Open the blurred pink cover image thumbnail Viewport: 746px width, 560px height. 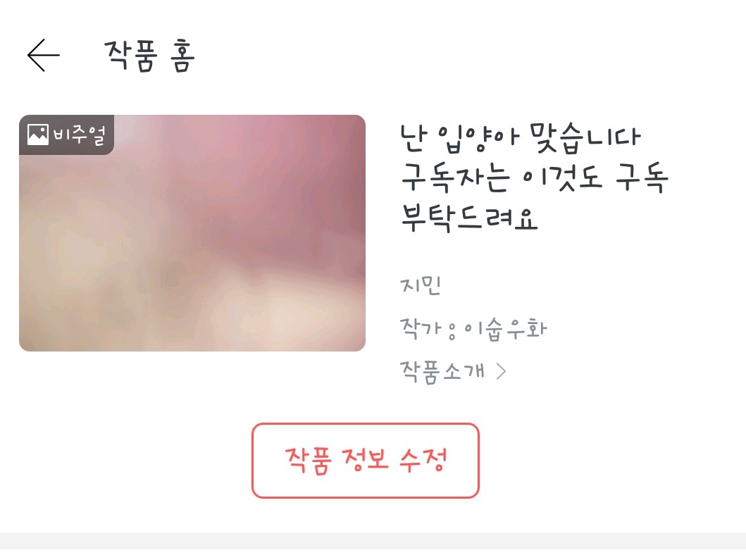pyautogui.click(x=192, y=233)
